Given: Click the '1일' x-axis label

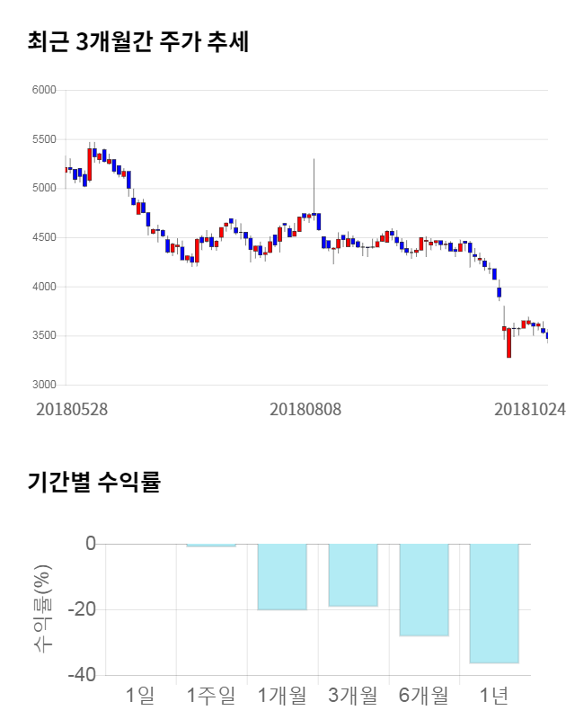Looking at the screenshot, I should tap(140, 695).
